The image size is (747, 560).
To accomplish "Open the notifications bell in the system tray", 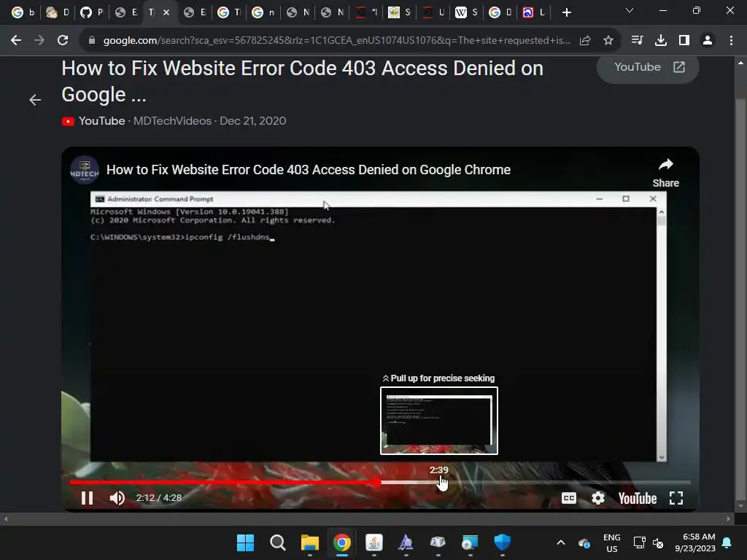I will [727, 542].
